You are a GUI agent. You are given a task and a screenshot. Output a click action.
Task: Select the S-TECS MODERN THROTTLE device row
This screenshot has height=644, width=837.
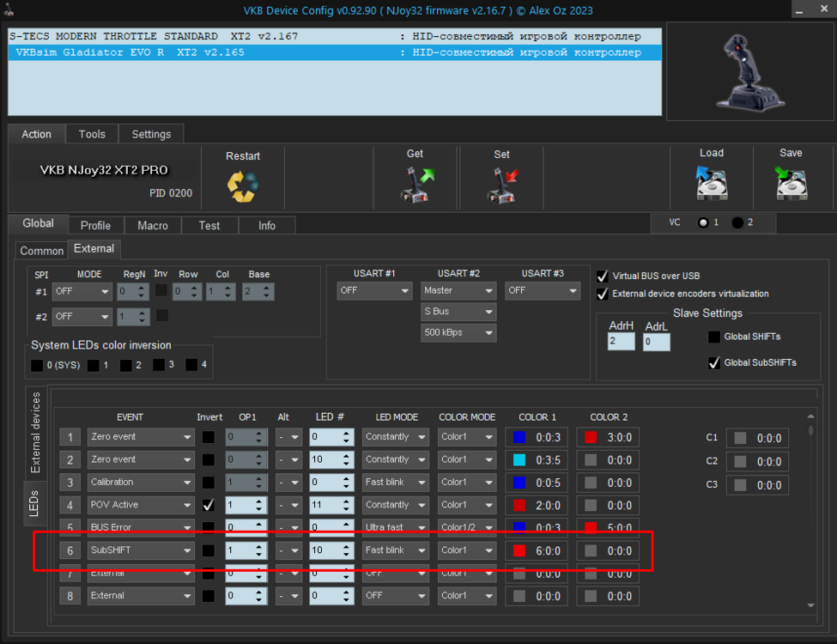[335, 36]
